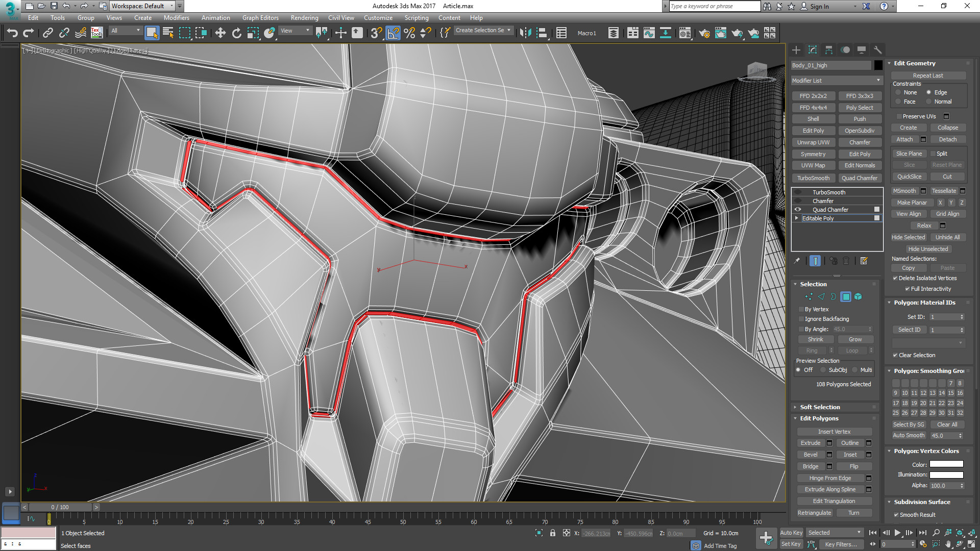The height and width of the screenshot is (551, 980).
Task: Click the Collapse button in Edit Geometry
Action: point(947,128)
